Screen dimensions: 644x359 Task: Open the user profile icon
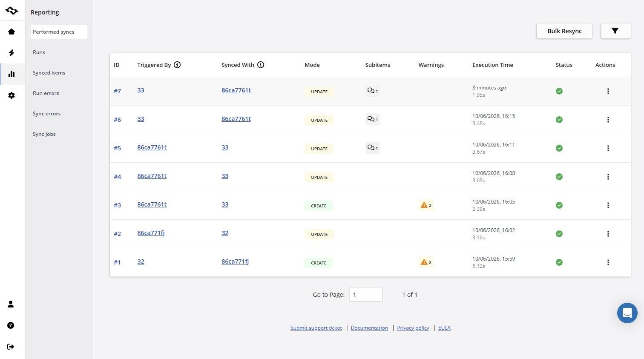(x=11, y=304)
